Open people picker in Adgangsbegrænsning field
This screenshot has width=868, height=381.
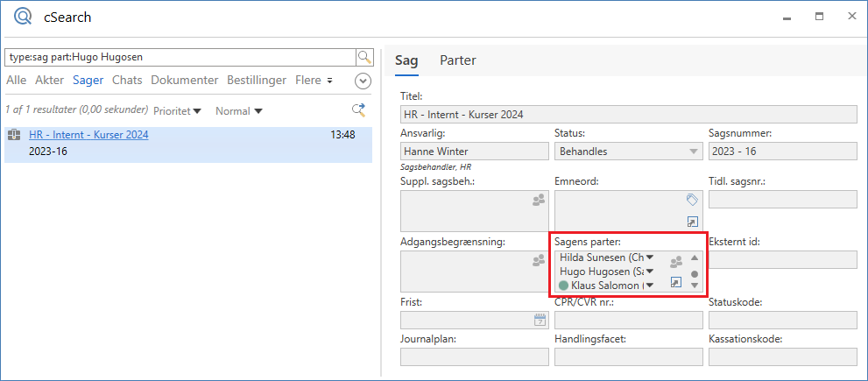pyautogui.click(x=539, y=260)
